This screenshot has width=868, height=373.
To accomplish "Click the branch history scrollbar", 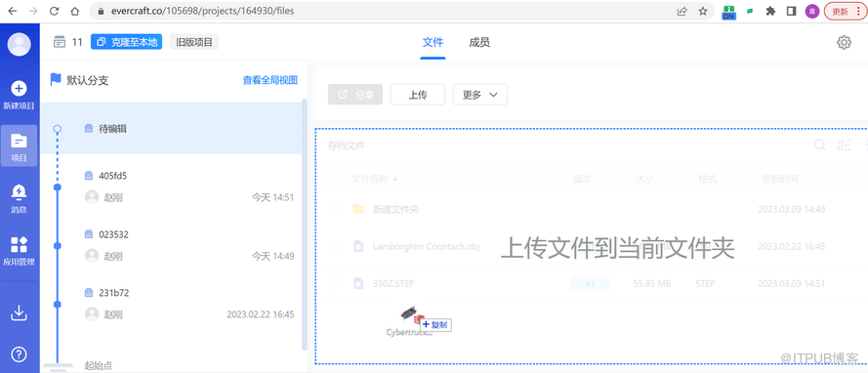I will pos(305,225).
